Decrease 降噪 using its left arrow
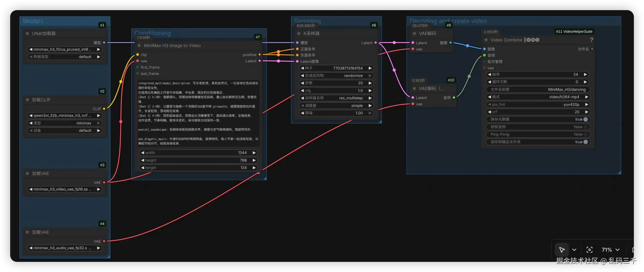Screen dimensions: 644x272 pos(302,113)
